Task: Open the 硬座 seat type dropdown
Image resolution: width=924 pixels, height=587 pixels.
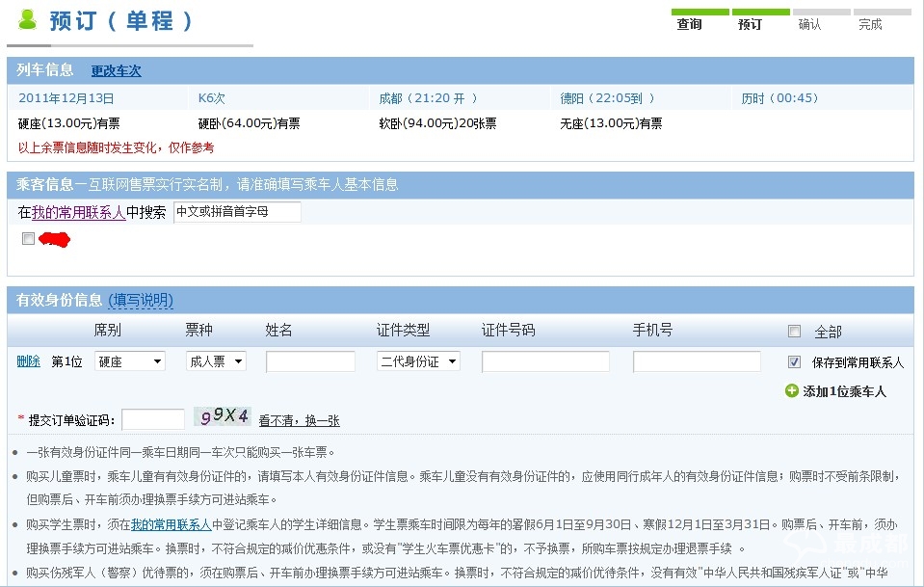Action: pyautogui.click(x=130, y=361)
